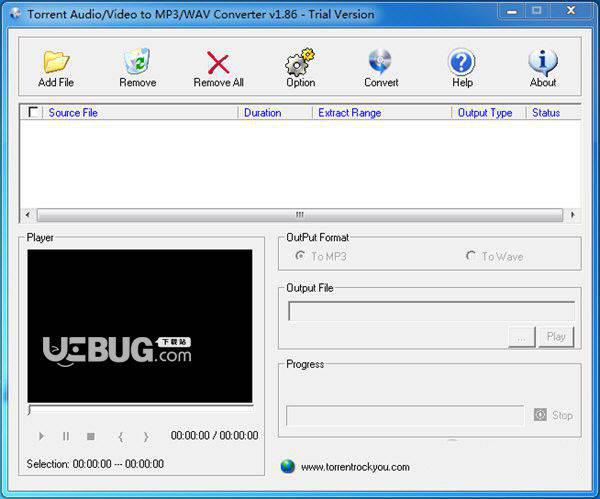
Task: Click the app icon in title bar
Action: pyautogui.click(x=16, y=14)
